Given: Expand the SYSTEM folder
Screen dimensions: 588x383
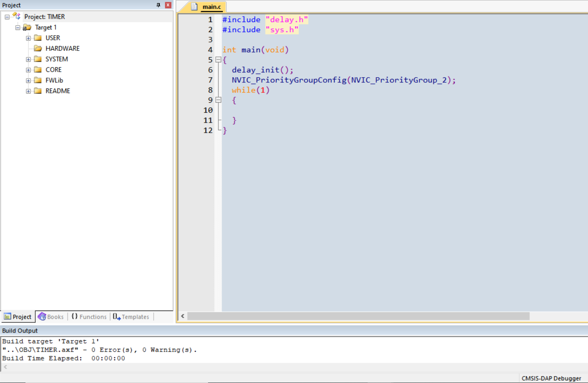Looking at the screenshot, I should pyautogui.click(x=28, y=59).
